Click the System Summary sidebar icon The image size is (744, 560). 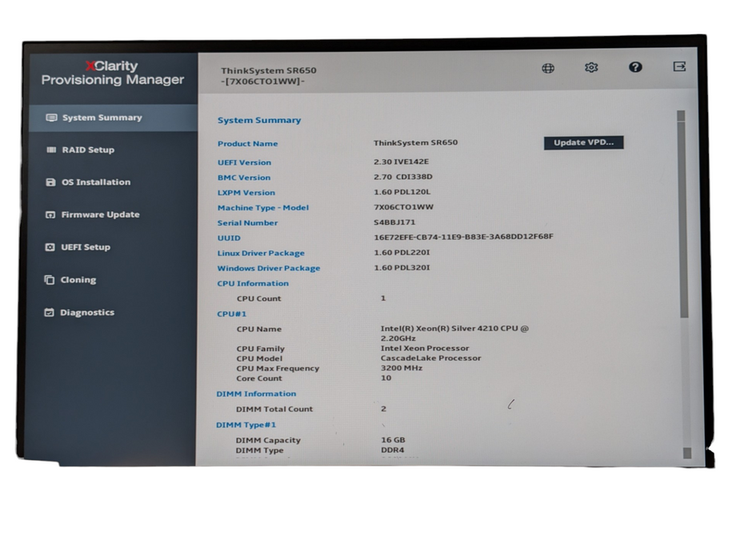(51, 118)
